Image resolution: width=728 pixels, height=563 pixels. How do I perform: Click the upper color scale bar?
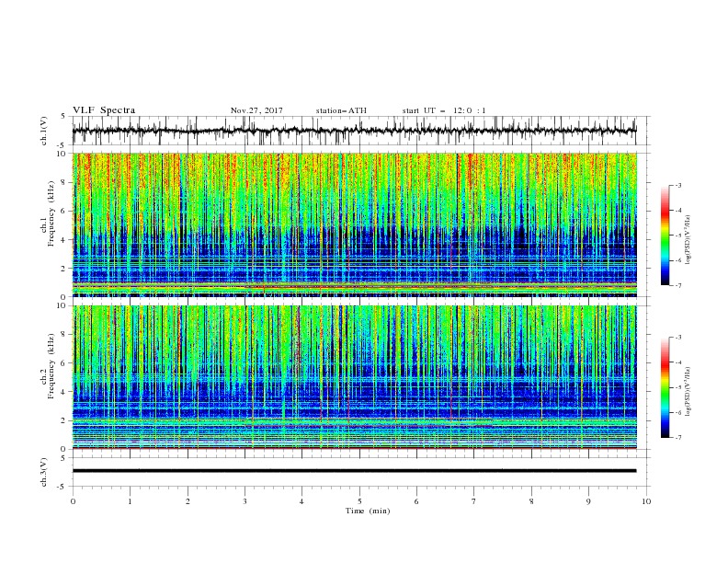tap(665, 236)
